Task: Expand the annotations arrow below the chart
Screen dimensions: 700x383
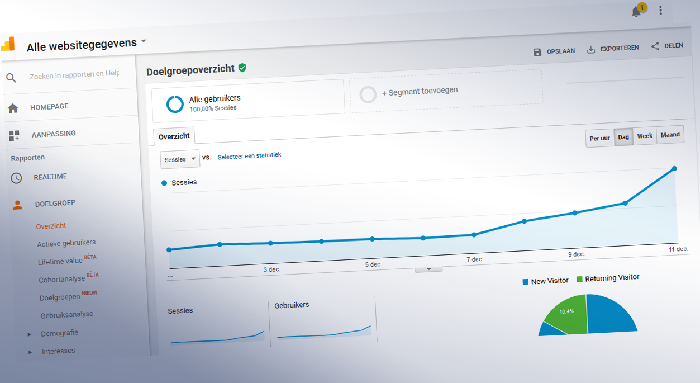Action: [x=429, y=269]
